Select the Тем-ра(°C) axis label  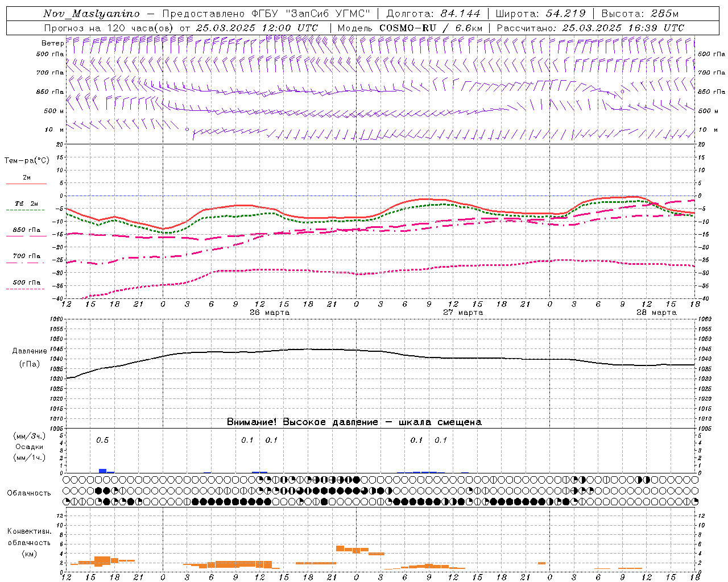27,161
